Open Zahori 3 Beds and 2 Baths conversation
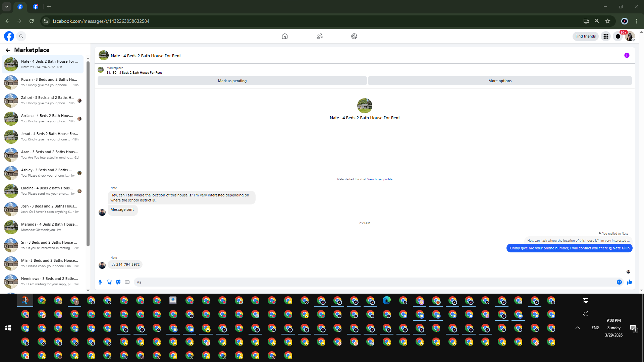This screenshot has width=644, height=362. [43, 101]
